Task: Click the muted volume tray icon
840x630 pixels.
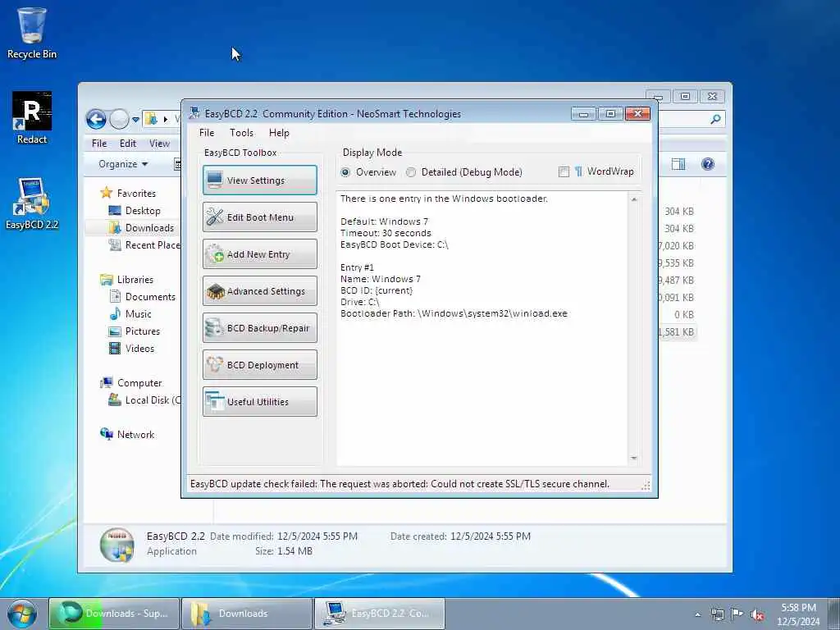Action: click(757, 615)
